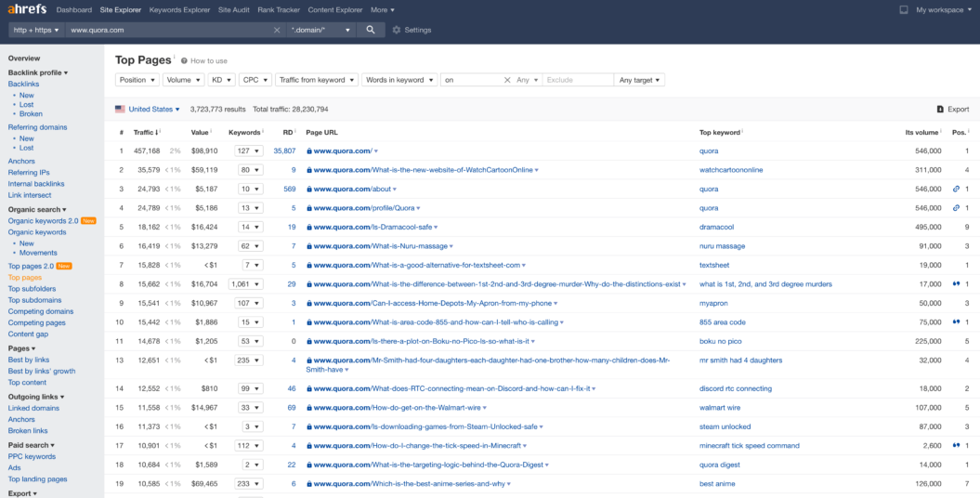Open Top landing pages in sidebar

point(37,479)
